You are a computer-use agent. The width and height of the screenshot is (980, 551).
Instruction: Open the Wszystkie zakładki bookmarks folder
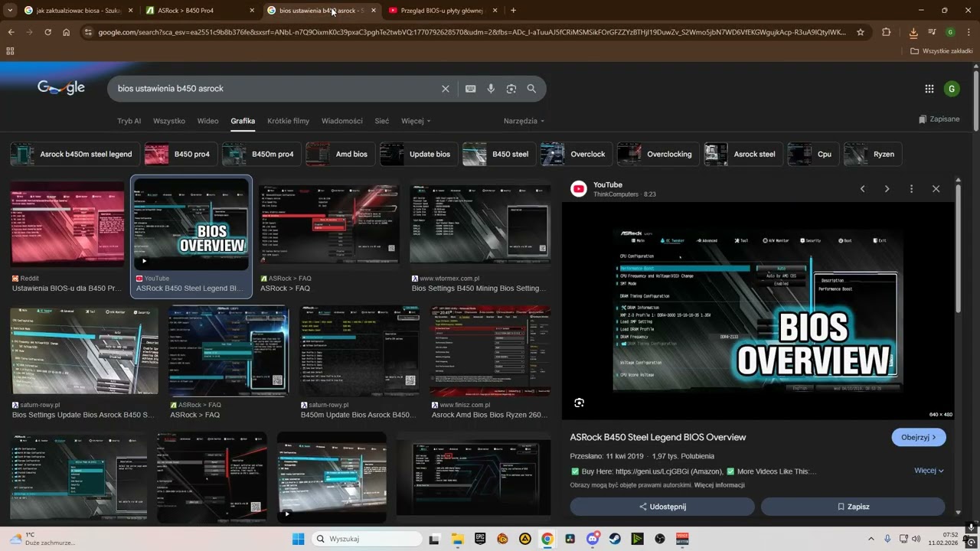[x=941, y=51]
